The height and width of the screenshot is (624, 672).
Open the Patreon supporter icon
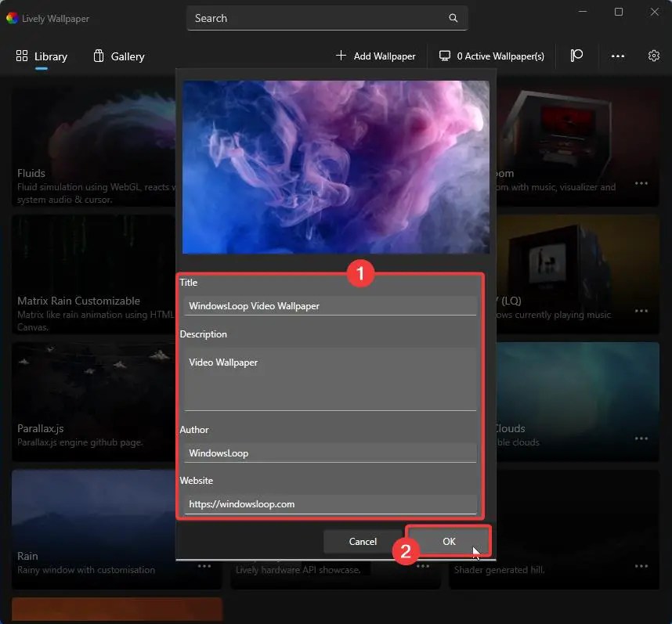click(576, 56)
